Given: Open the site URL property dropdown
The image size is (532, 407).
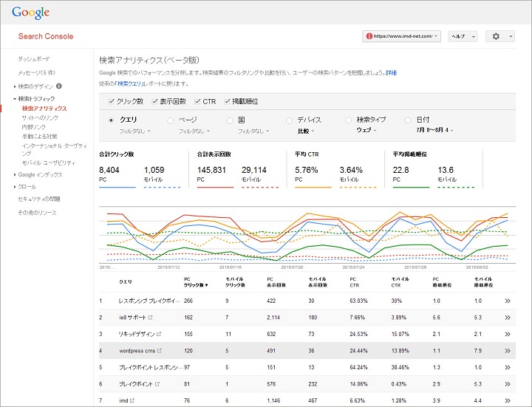Looking at the screenshot, I should click(x=402, y=36).
